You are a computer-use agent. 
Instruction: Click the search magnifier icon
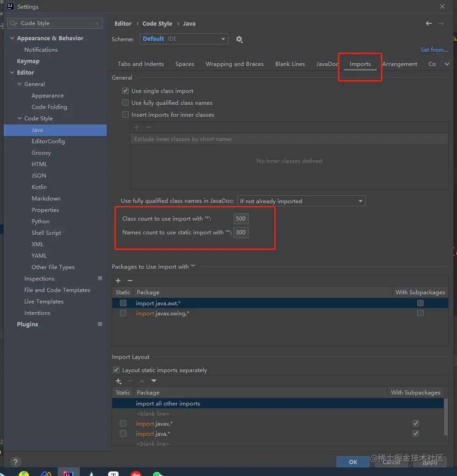click(13, 23)
